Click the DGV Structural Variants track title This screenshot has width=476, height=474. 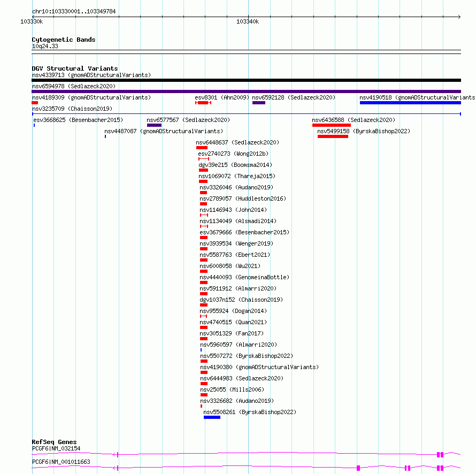coord(75,68)
